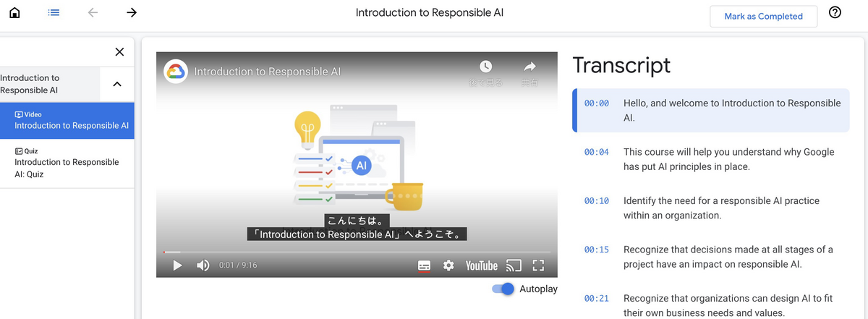Open video settings gear
The height and width of the screenshot is (319, 868).
click(x=448, y=265)
